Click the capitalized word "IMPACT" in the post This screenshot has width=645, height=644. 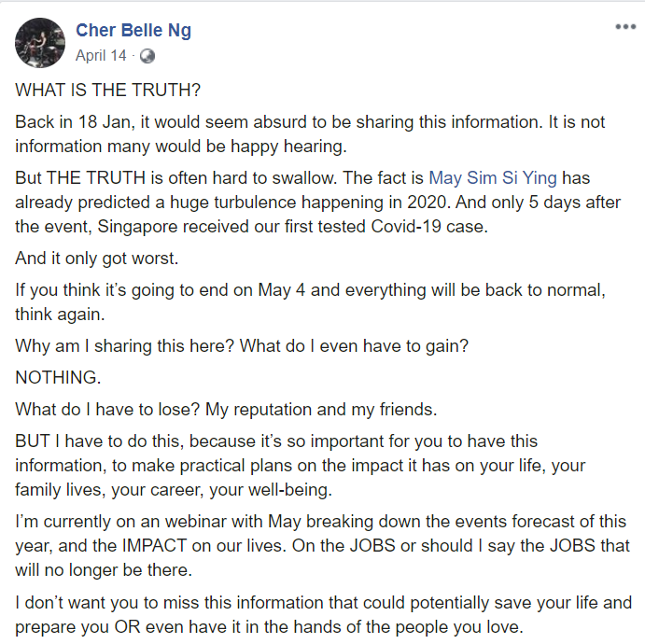(257, 546)
